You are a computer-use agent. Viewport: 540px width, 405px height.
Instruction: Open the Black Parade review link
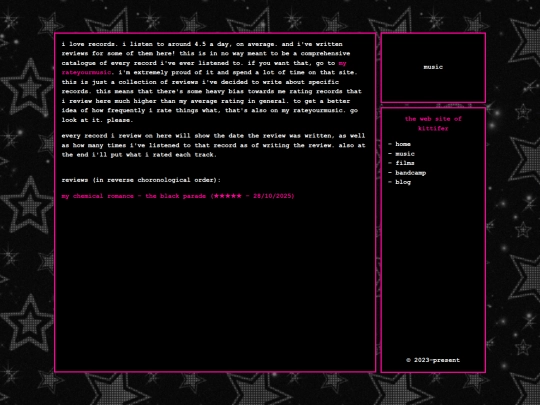coord(178,196)
